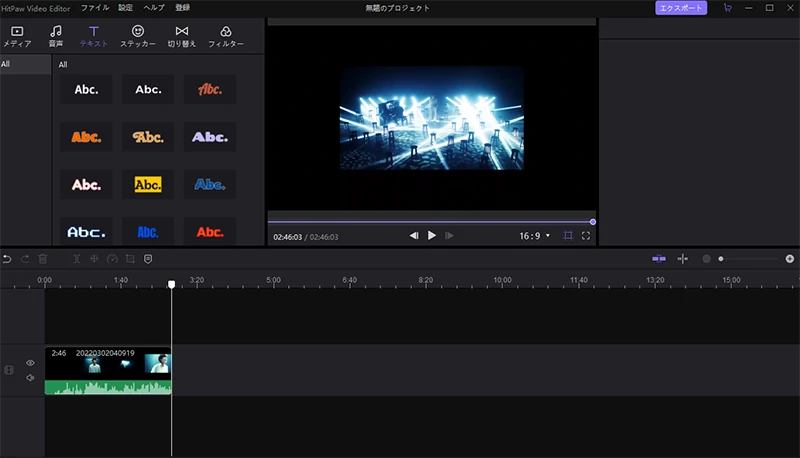This screenshot has height=458, width=800.
Task: Select the wide white-blue Abc text style
Action: point(86,232)
